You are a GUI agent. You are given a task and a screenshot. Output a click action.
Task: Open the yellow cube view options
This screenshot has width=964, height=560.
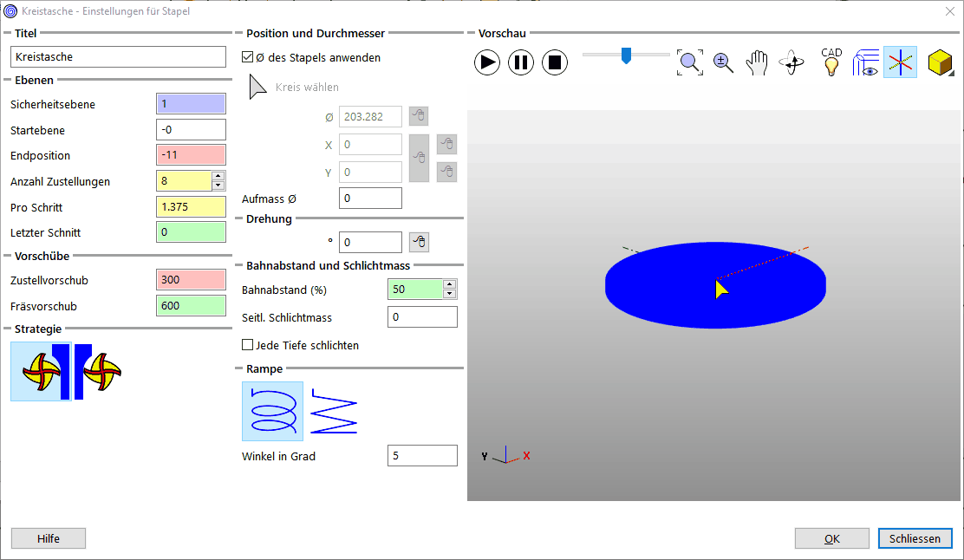tap(940, 62)
